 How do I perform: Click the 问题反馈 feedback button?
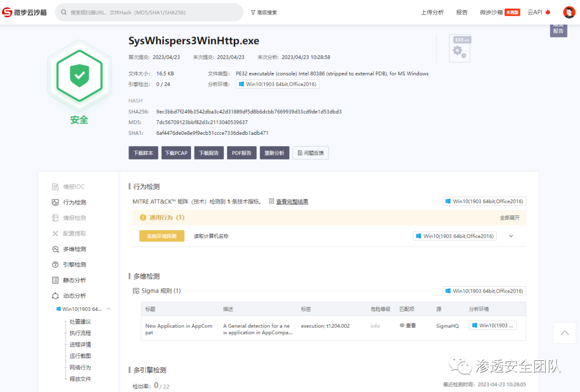click(310, 153)
